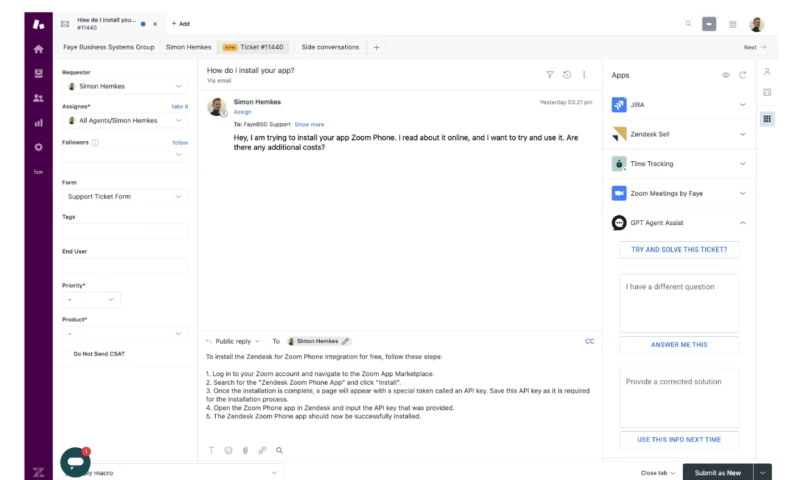Check the Do Not Send CSAT box
Image resolution: width=800 pixels, height=480 pixels.
(x=66, y=353)
